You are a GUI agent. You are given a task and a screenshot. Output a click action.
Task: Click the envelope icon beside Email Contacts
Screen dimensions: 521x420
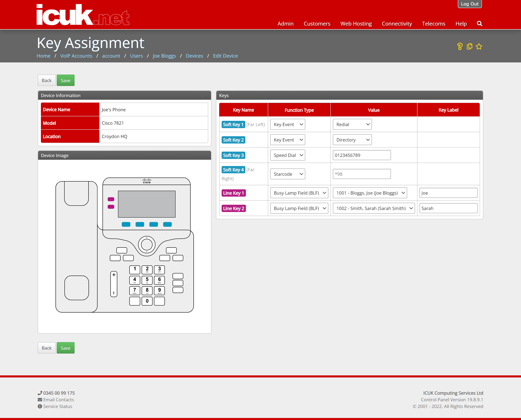[x=40, y=400]
